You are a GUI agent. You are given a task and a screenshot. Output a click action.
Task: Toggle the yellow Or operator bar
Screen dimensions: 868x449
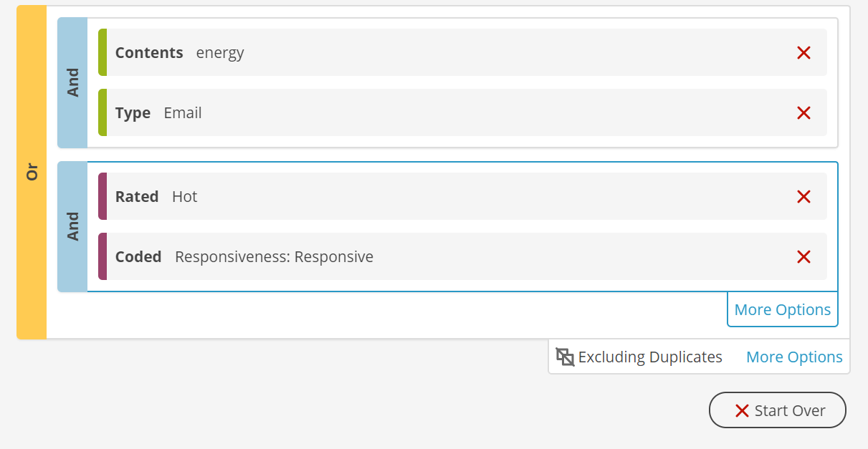coord(32,172)
